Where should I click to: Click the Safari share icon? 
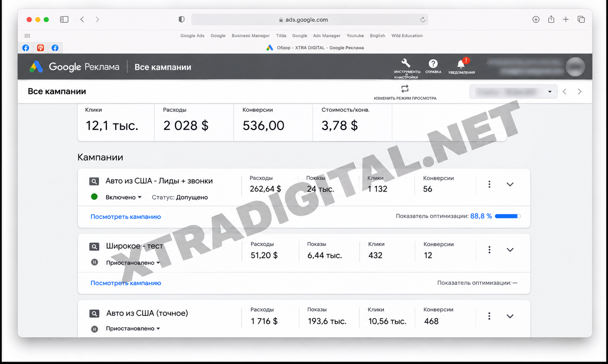tap(551, 19)
